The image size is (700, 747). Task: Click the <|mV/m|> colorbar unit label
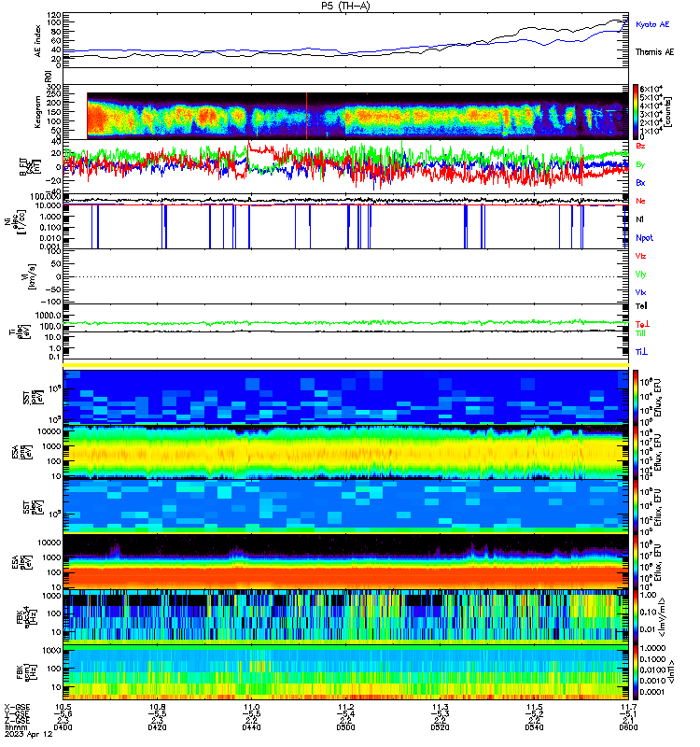click(662, 617)
